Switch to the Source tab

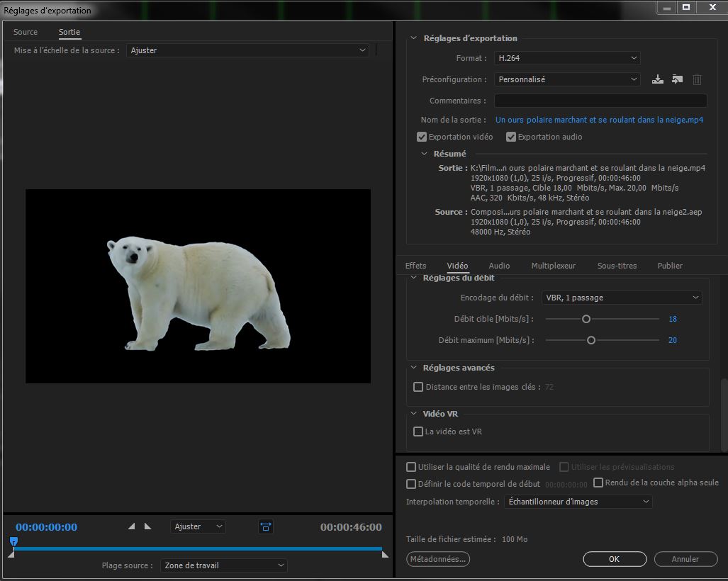click(26, 32)
